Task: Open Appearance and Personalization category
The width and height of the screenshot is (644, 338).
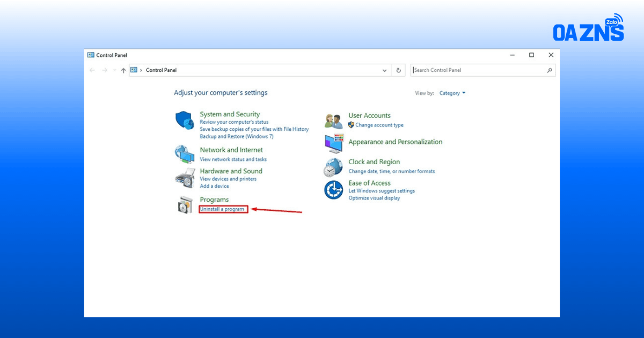Action: tap(396, 142)
